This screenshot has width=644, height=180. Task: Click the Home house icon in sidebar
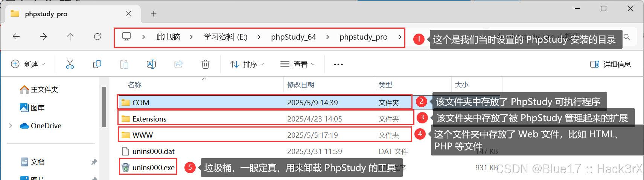pos(24,89)
